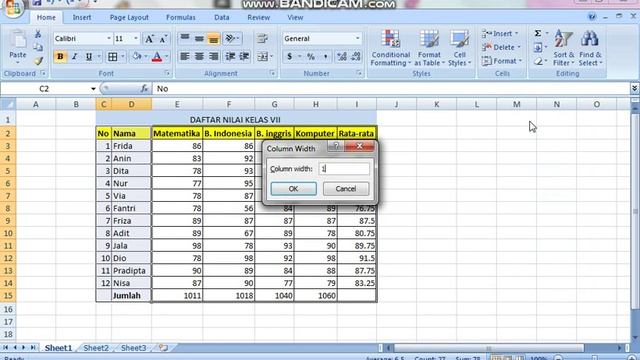Open the font size 11 dropdown
This screenshot has width=640, height=360.
click(136, 38)
